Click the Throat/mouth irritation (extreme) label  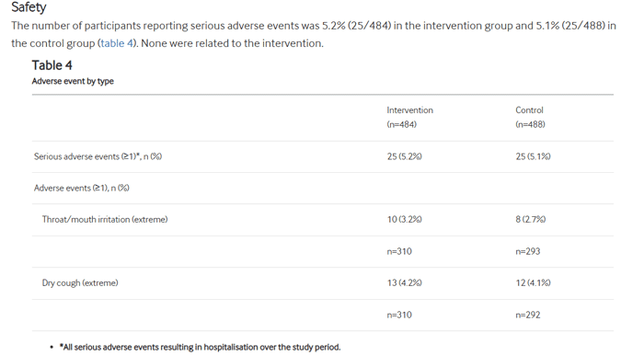point(105,219)
